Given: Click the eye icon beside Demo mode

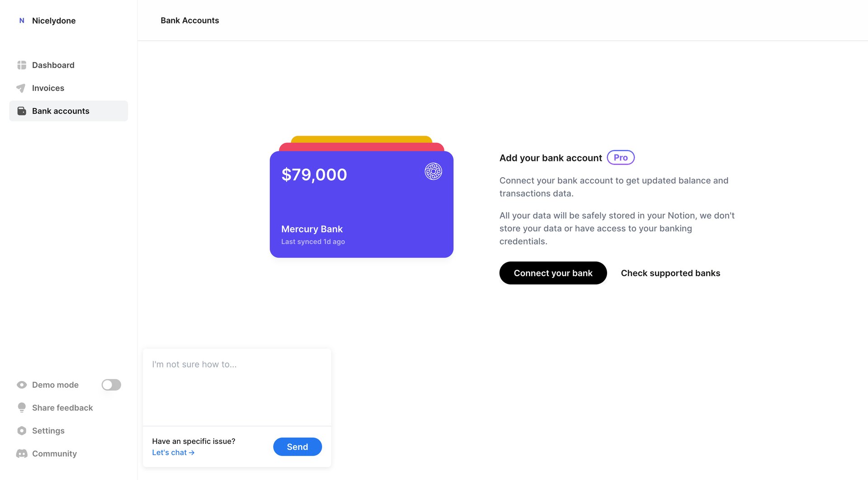Looking at the screenshot, I should pyautogui.click(x=21, y=385).
